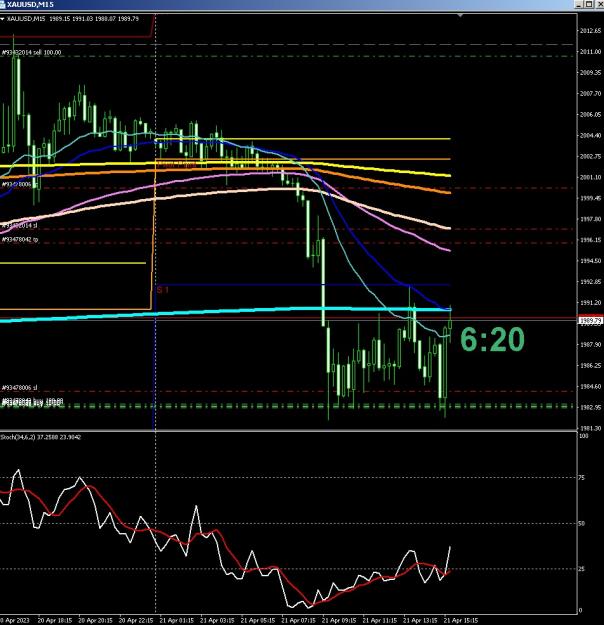Click the chart shift triangle marker at top

pos(460,16)
